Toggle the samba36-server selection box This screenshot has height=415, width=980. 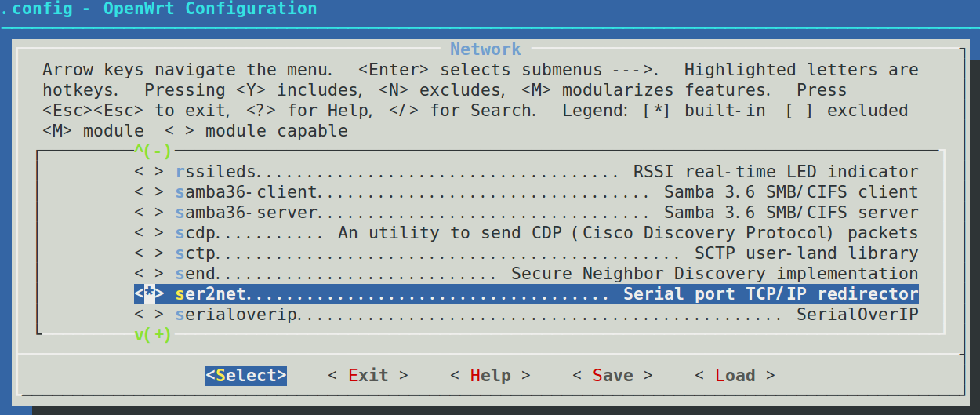(x=149, y=213)
